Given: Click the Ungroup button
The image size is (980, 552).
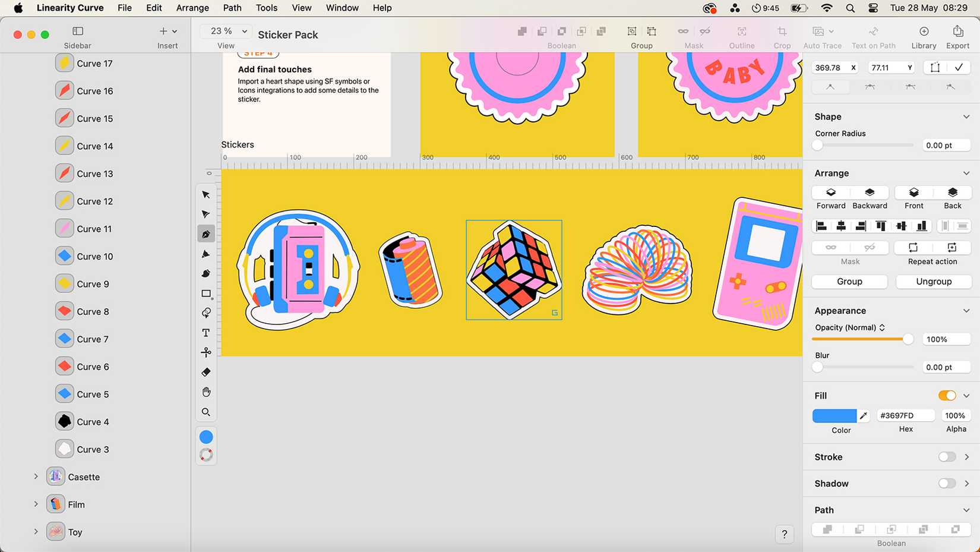Looking at the screenshot, I should pyautogui.click(x=933, y=281).
